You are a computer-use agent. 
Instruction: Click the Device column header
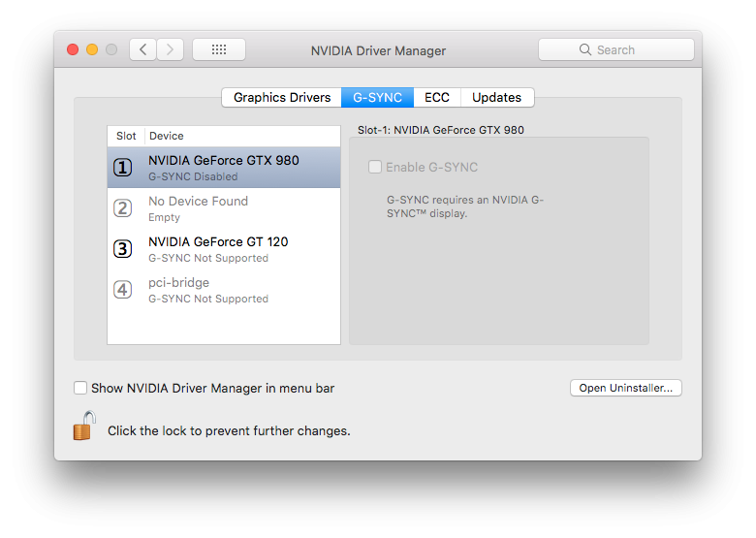pos(167,136)
